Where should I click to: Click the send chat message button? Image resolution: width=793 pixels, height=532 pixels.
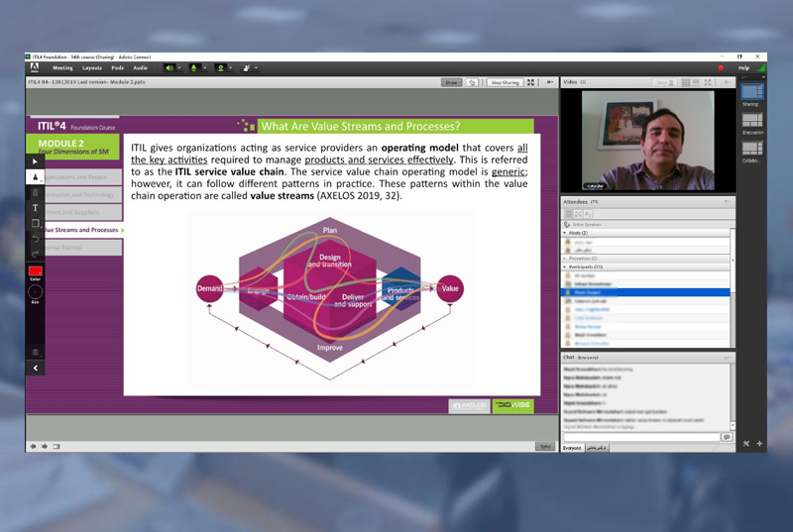coord(727,437)
